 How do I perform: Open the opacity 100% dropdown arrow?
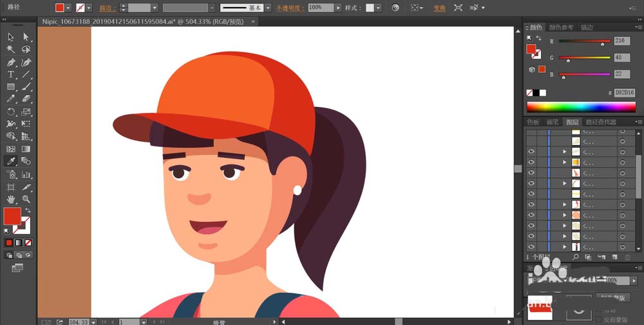point(338,8)
